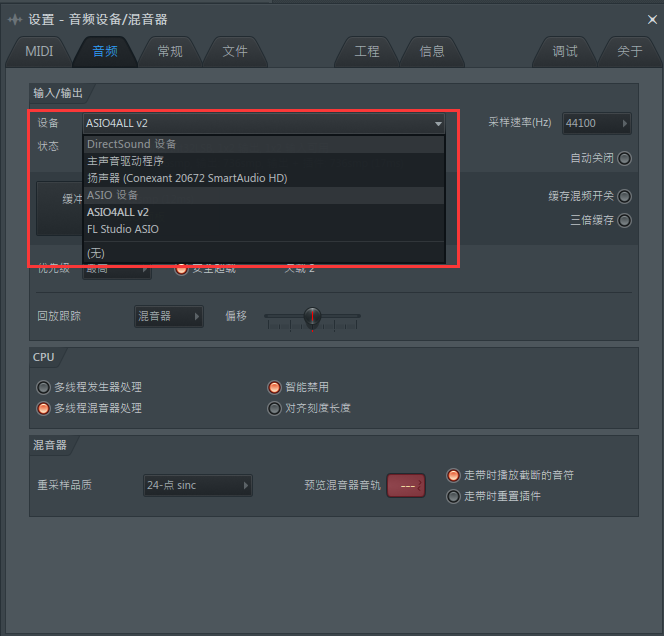Toggle 智能禁用 option
This screenshot has height=636, width=664.
click(x=274, y=387)
